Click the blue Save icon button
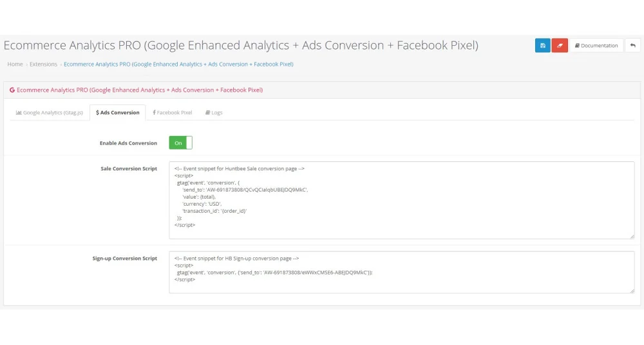644x345 pixels. pyautogui.click(x=542, y=45)
